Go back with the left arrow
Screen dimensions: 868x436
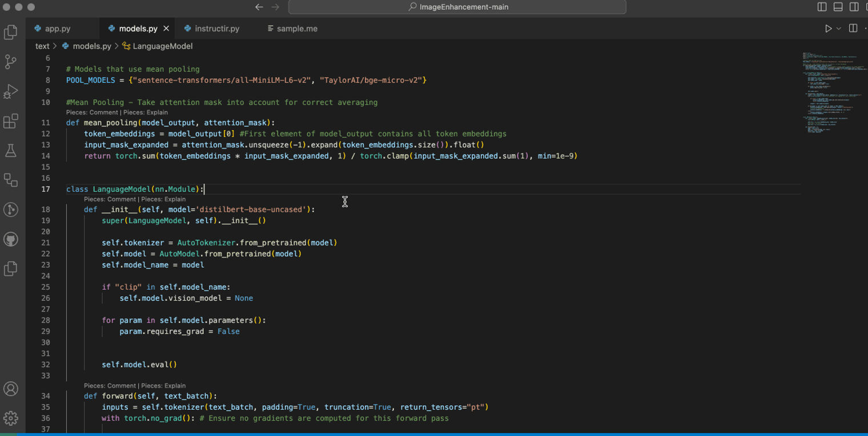[x=259, y=7]
